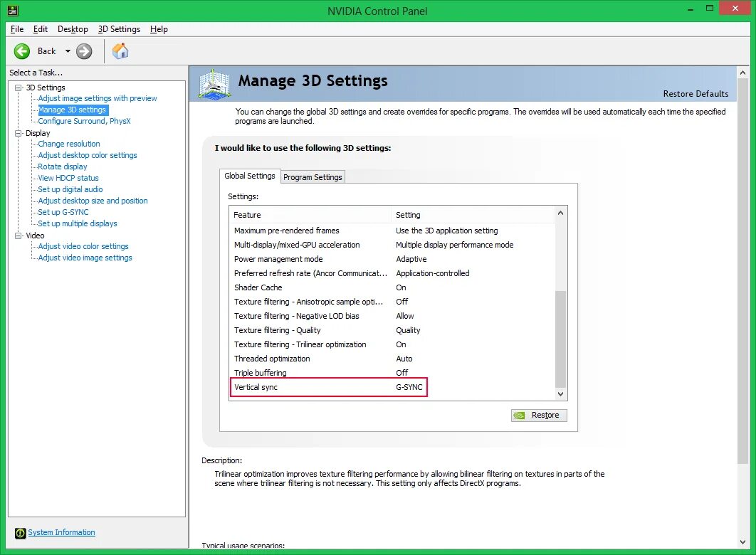This screenshot has width=756, height=555.
Task: Click Auto value for Threaded optimization
Action: 404,359
